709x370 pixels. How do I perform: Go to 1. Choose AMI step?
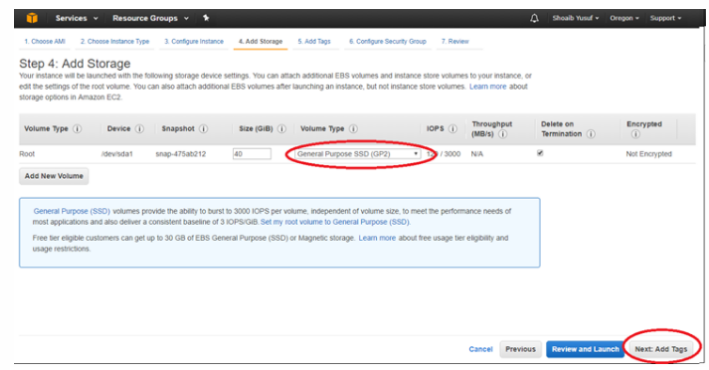pyautogui.click(x=45, y=41)
